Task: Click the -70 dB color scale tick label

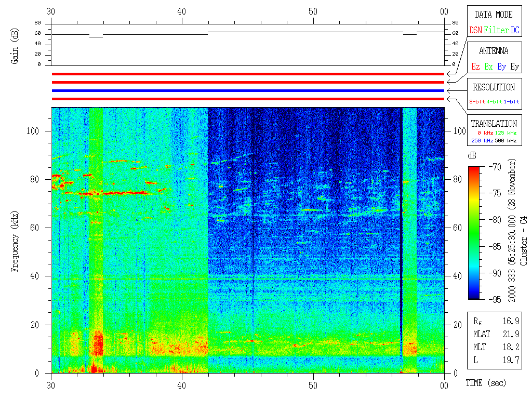Action: pos(495,167)
